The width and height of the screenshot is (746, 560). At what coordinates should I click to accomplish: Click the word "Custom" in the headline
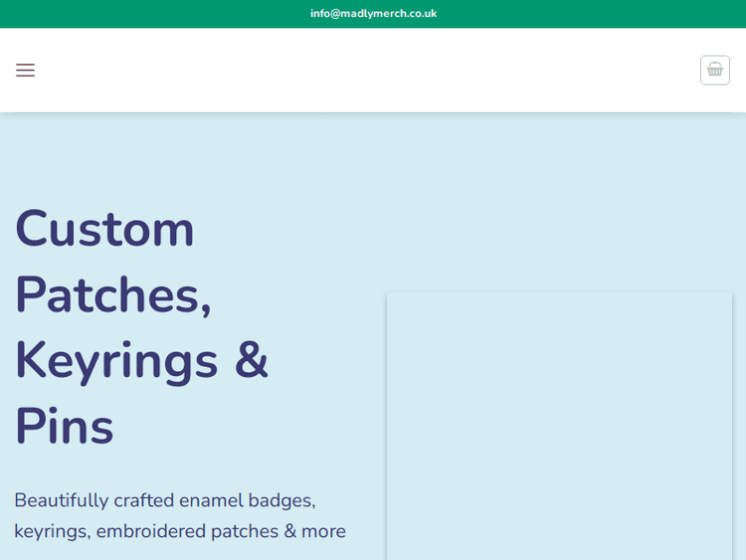104,228
